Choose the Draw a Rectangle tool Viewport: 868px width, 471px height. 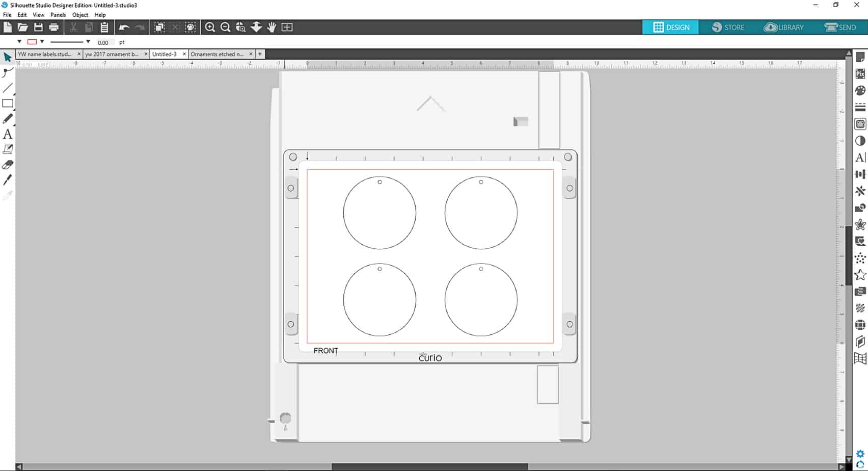point(8,103)
